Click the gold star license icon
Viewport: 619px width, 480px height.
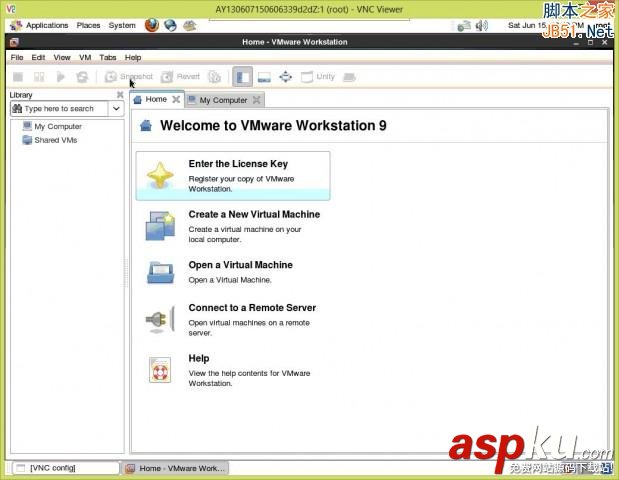tap(160, 175)
